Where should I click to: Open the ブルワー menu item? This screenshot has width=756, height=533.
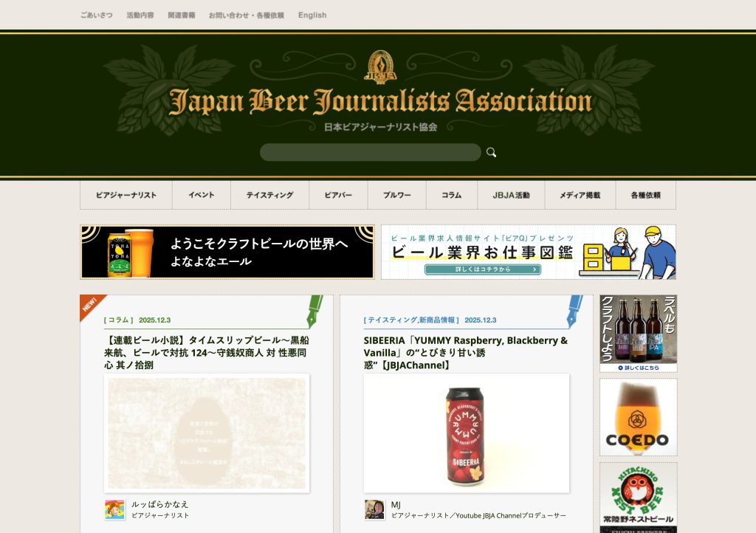point(396,194)
